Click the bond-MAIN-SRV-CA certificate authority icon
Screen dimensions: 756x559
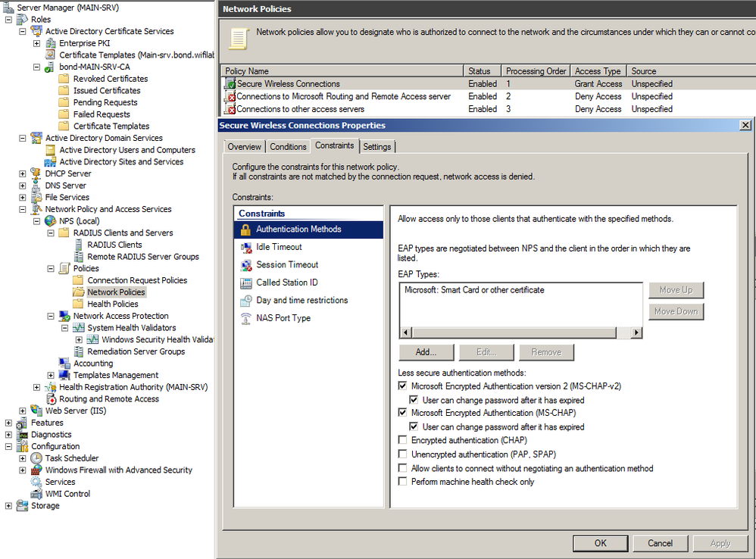point(50,67)
